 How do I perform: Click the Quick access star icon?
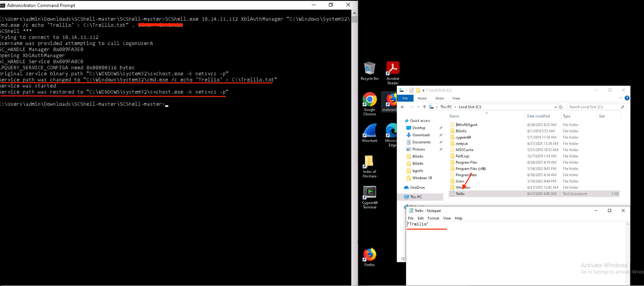tap(407, 121)
